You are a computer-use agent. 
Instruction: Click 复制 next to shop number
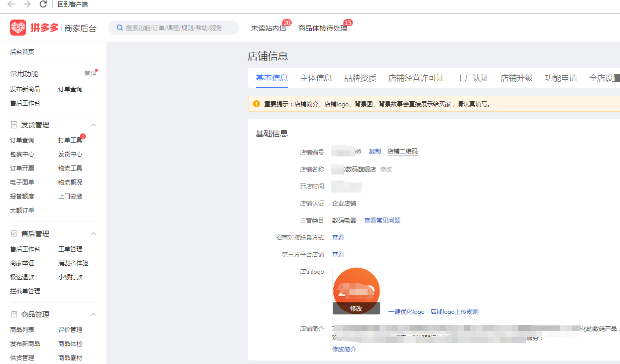[375, 151]
